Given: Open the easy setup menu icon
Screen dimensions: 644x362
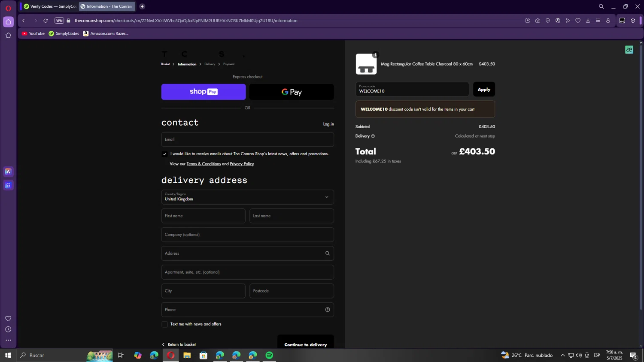Looking at the screenshot, I should [x=598, y=21].
